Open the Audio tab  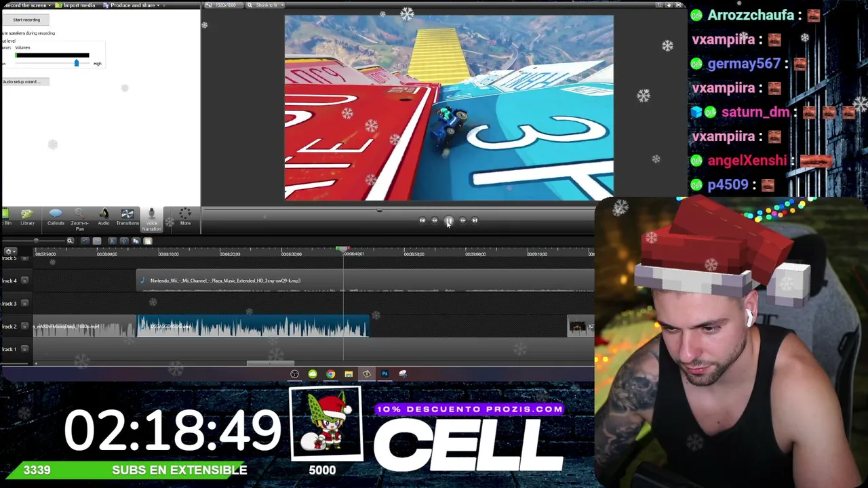104,217
